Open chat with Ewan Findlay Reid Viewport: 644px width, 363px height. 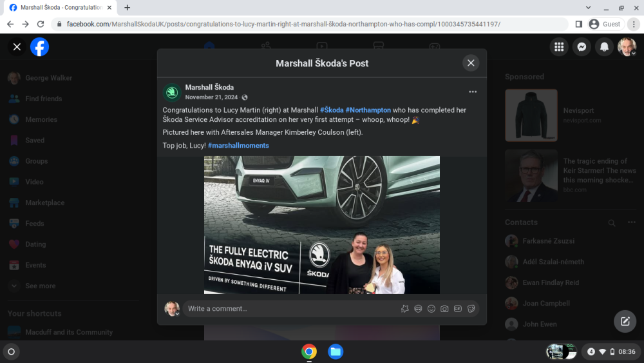tap(571, 283)
